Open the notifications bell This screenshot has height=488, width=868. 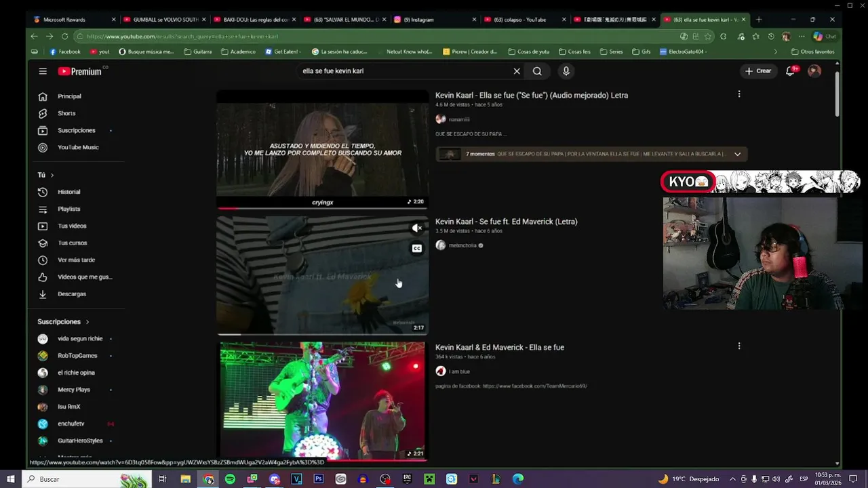pos(790,71)
